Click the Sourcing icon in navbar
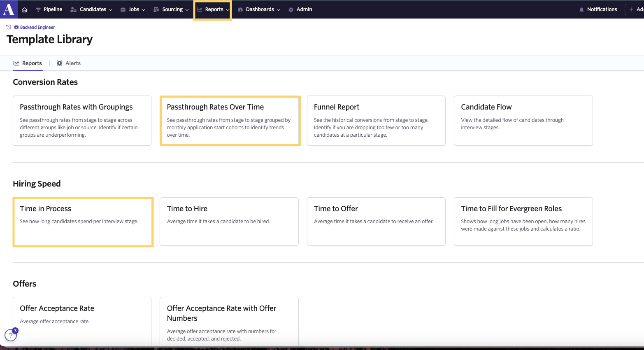This screenshot has width=644, height=350. coord(156,9)
